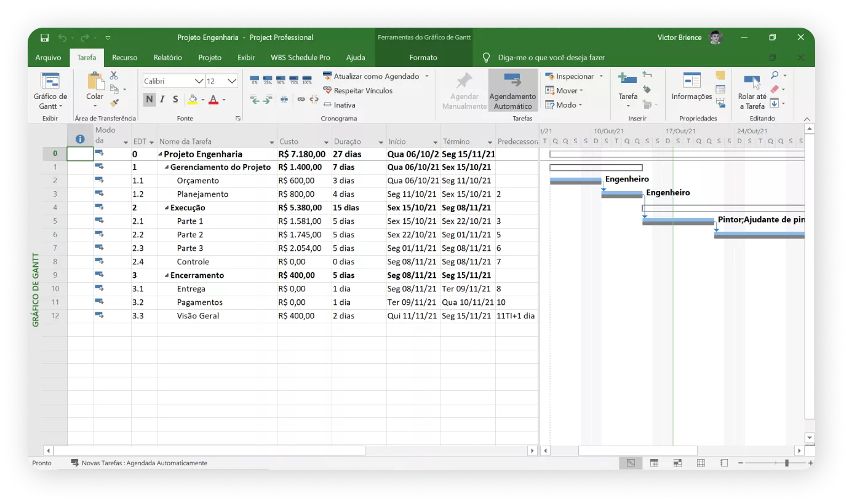Mark task as 50% complete
This screenshot has width=849, height=504.
point(281,79)
